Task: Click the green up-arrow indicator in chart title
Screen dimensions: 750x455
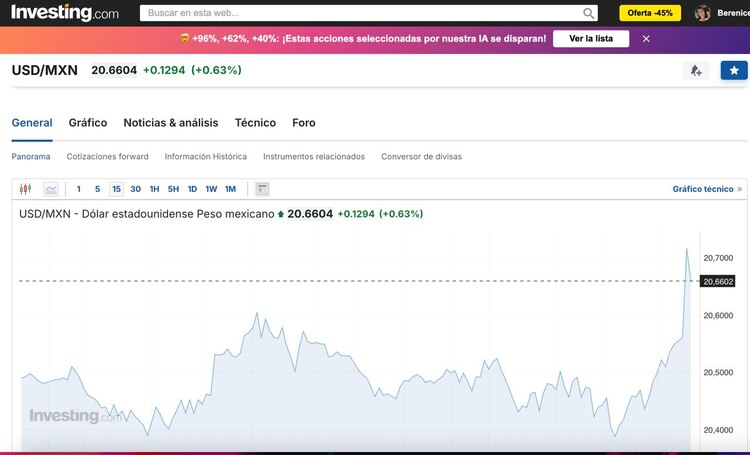Action: [281, 214]
